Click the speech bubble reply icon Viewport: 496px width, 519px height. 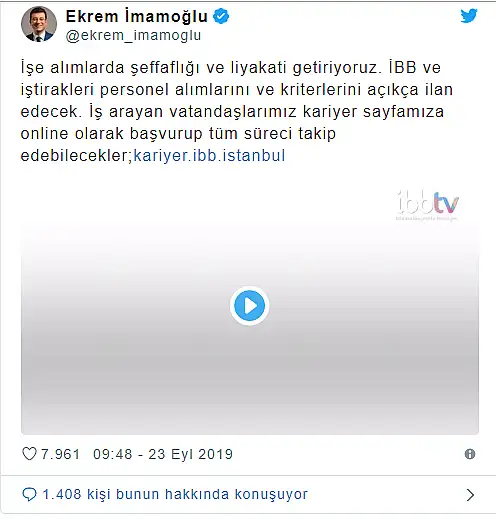(29, 494)
